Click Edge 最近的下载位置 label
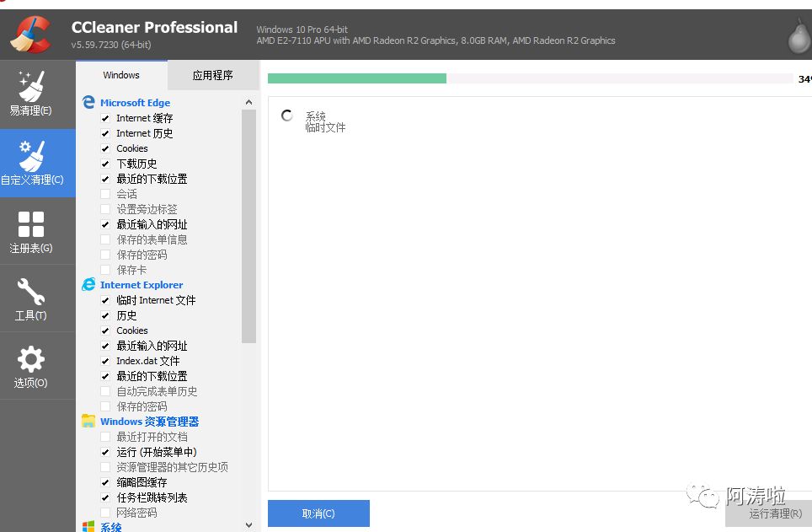Viewport: 812px width, 532px height. (152, 179)
